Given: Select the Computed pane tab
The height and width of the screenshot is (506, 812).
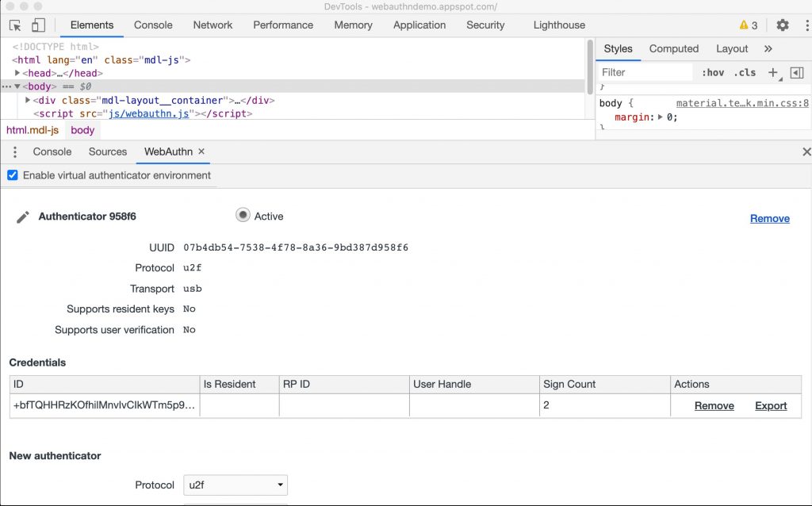Looking at the screenshot, I should (x=674, y=48).
